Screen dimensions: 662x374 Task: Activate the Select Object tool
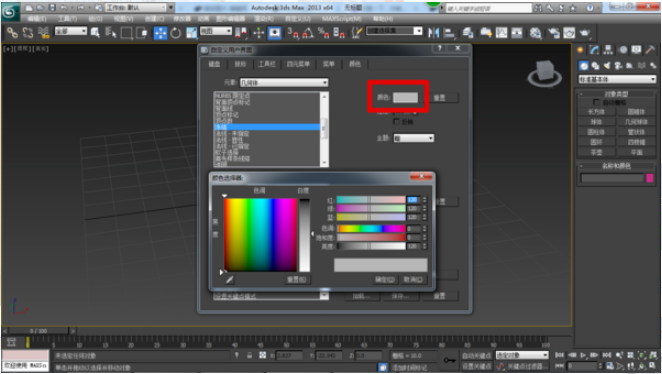(x=95, y=33)
